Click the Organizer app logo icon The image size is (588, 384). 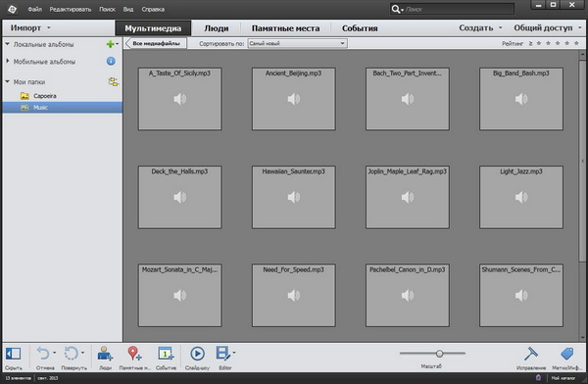tap(12, 9)
